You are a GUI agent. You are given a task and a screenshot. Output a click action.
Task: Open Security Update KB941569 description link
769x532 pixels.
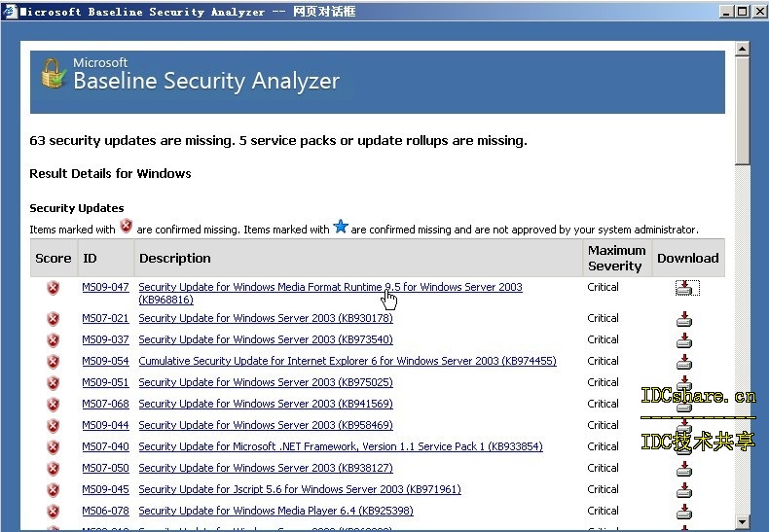coord(266,404)
